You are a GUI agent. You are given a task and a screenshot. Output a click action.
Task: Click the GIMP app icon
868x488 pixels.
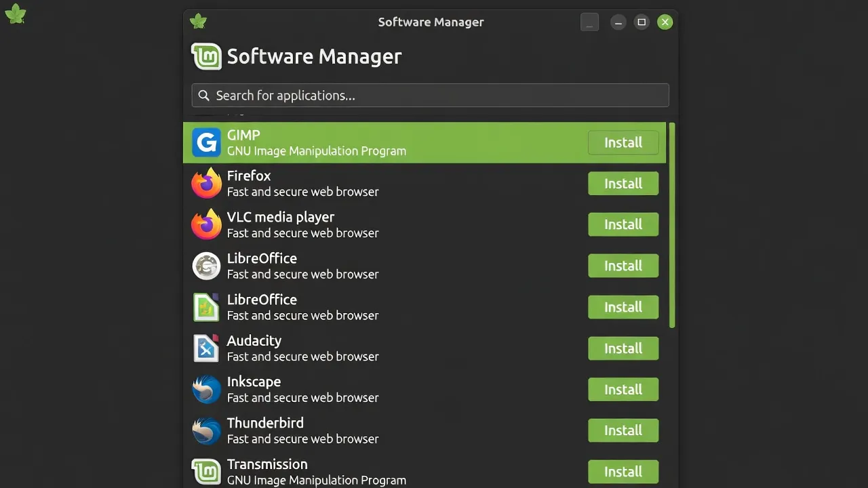206,142
